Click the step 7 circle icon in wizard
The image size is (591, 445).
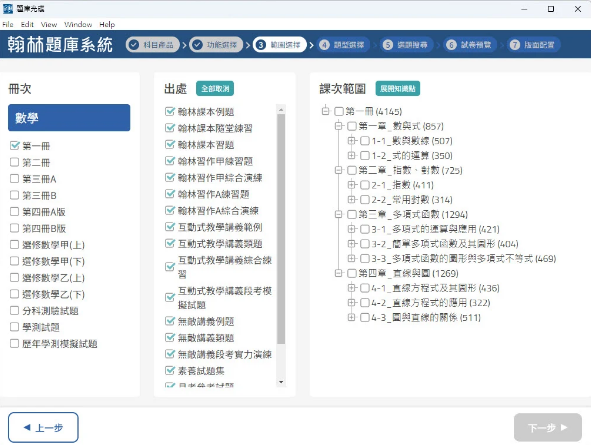tap(514, 45)
